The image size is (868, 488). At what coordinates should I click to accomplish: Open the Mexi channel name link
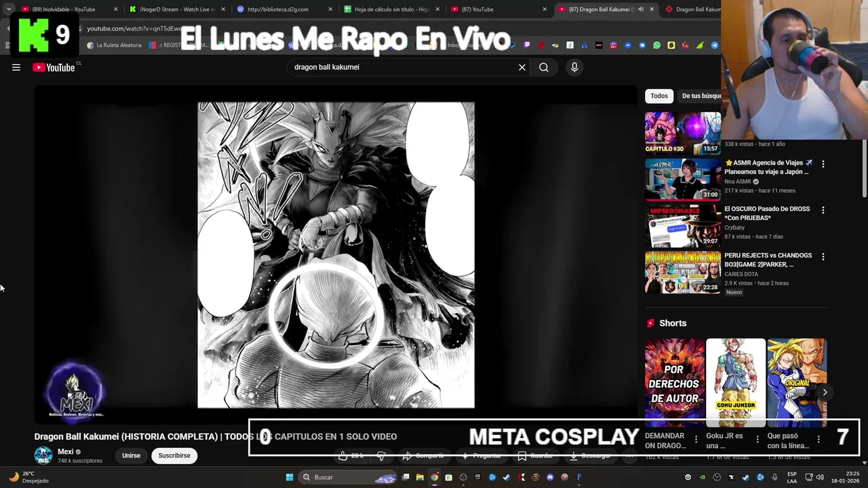(x=66, y=451)
